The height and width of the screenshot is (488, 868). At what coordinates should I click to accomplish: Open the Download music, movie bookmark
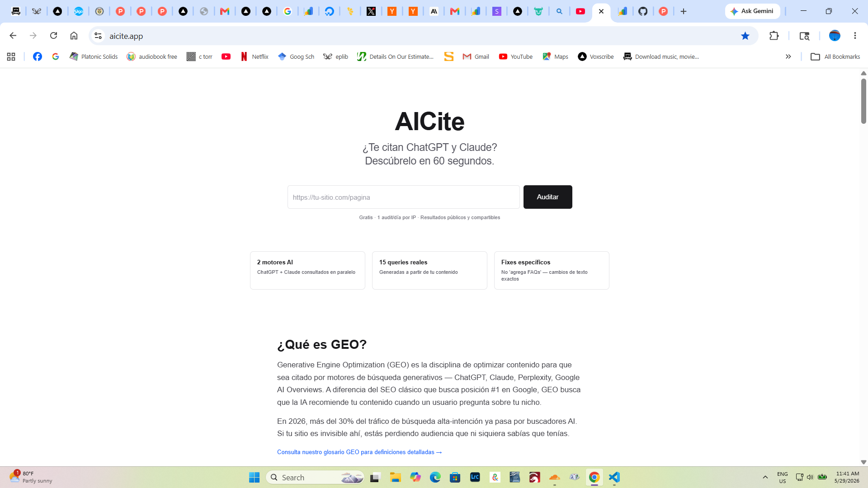coord(661,56)
